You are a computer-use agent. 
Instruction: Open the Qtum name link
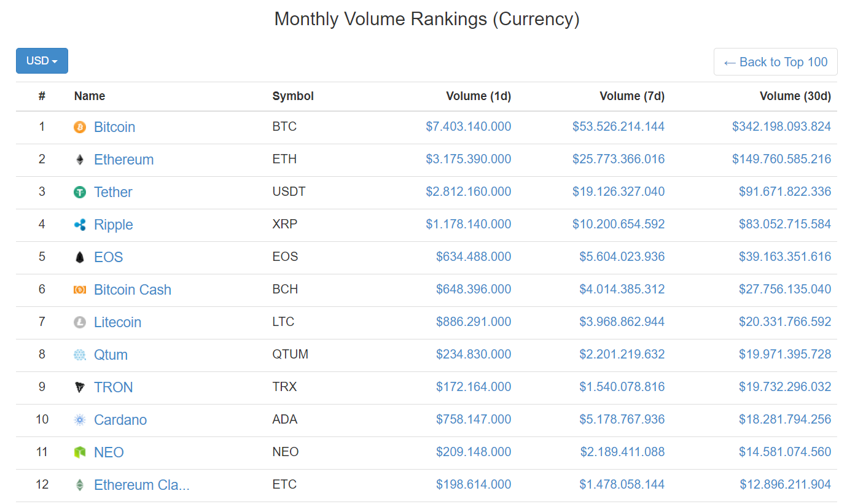111,355
